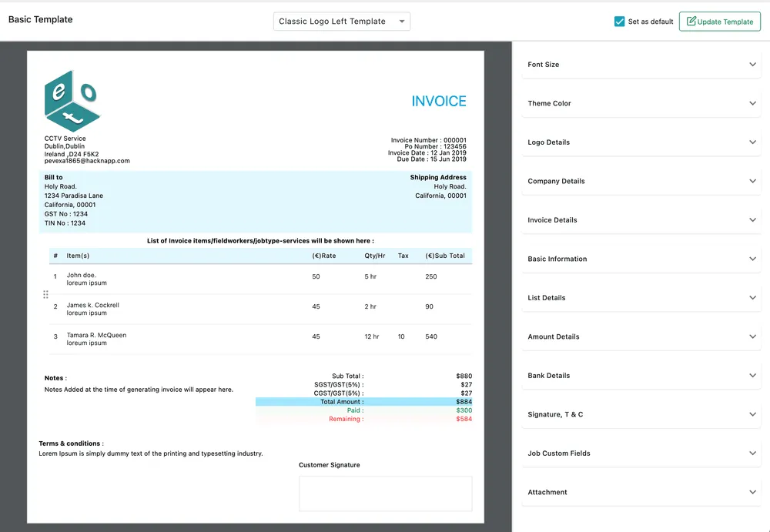Click the 'Notes :' heading
Image resolution: width=770 pixels, height=532 pixels.
(55, 378)
